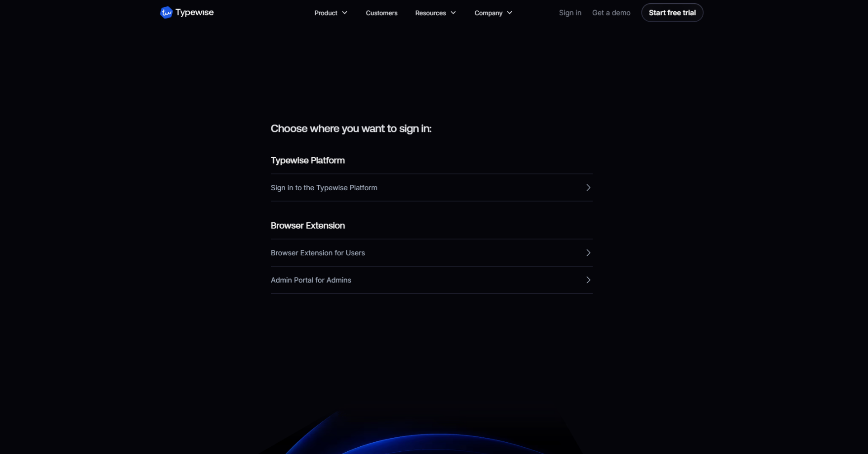
Task: Click the Sign in link
Action: point(570,13)
